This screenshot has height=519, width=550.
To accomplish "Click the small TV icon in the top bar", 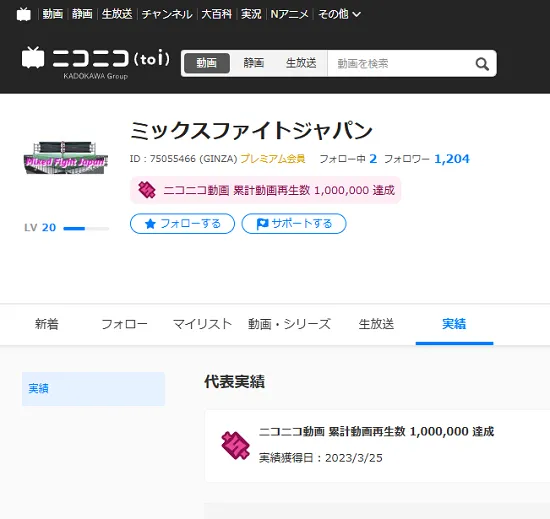I will [24, 14].
